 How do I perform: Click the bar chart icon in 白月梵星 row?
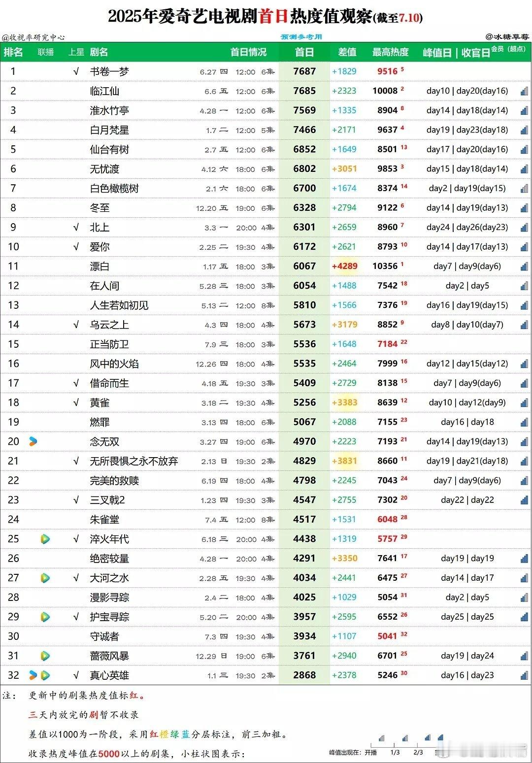[524, 130]
